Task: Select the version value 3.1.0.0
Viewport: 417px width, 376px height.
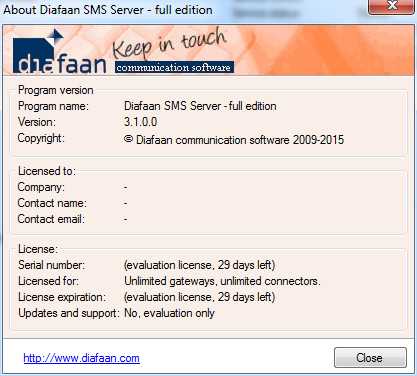Action: [140, 122]
